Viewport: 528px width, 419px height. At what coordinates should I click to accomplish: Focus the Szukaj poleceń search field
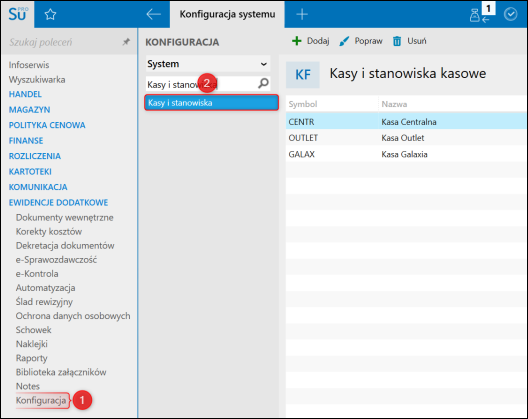(x=64, y=42)
